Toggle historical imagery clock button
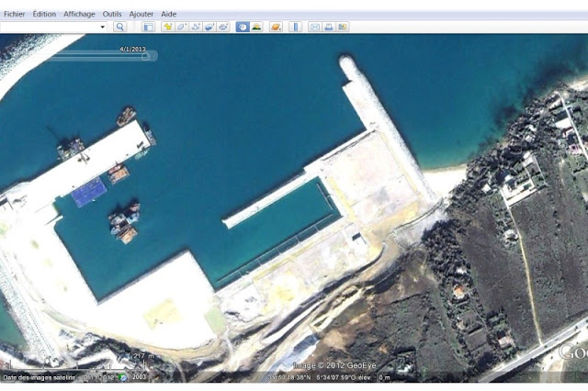 pos(242,28)
